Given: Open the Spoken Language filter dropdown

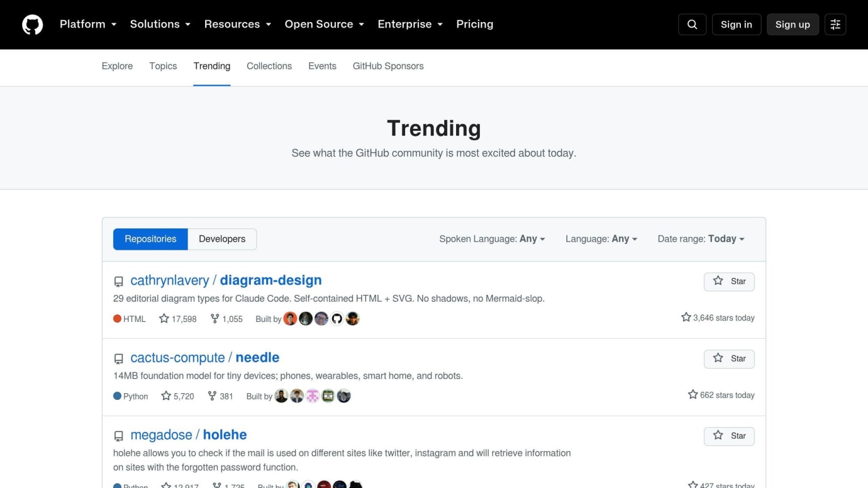Looking at the screenshot, I should pyautogui.click(x=492, y=239).
